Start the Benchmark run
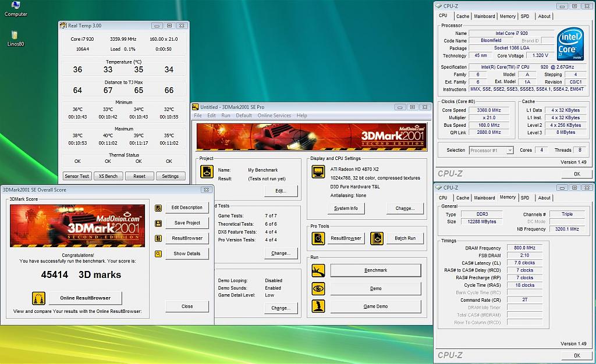This screenshot has height=364, width=596. point(375,270)
